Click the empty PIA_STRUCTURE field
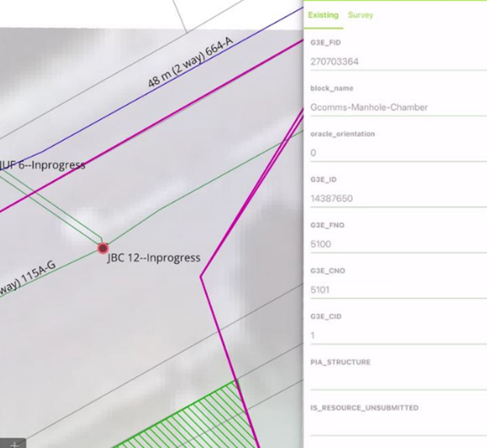Screen dimensions: 487x448 (x=393, y=379)
